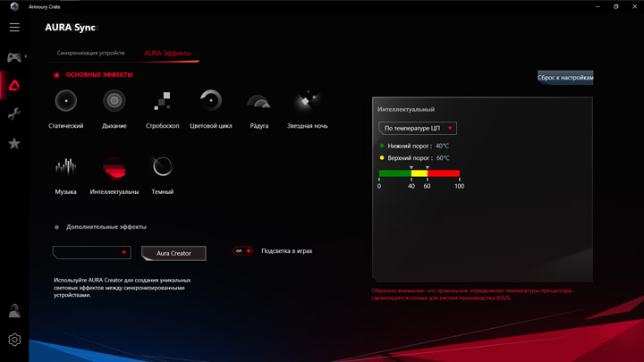Open the empty additional effects dropdown

(91, 252)
